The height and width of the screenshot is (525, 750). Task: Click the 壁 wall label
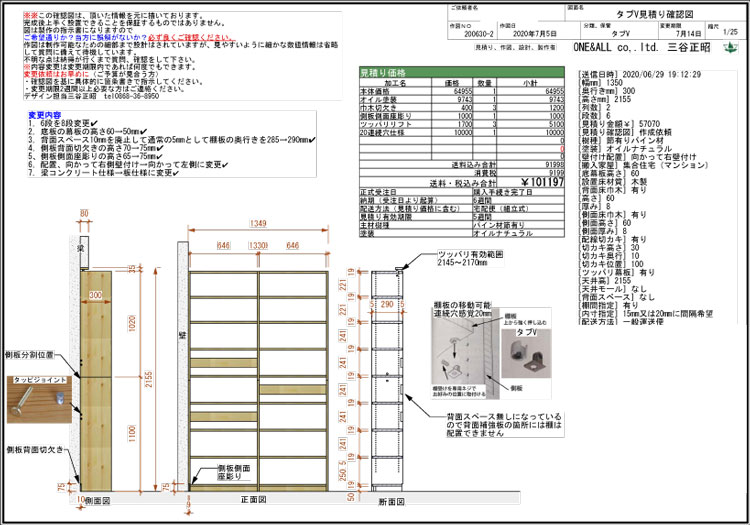[x=182, y=336]
